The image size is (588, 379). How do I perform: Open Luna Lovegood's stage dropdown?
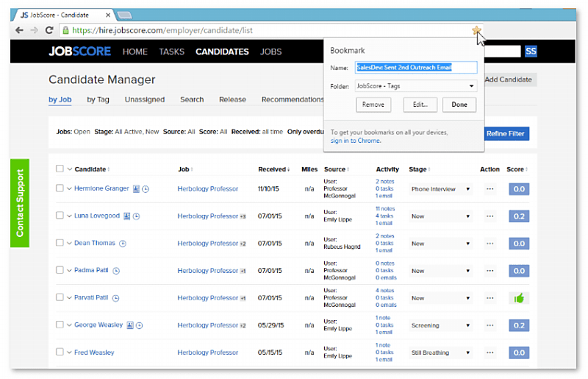[x=440, y=216]
